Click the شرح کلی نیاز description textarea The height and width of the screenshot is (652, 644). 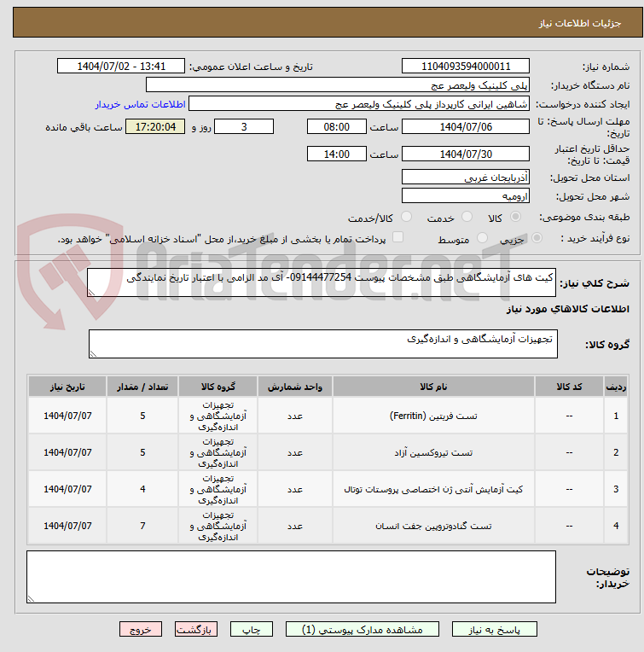coord(322,282)
